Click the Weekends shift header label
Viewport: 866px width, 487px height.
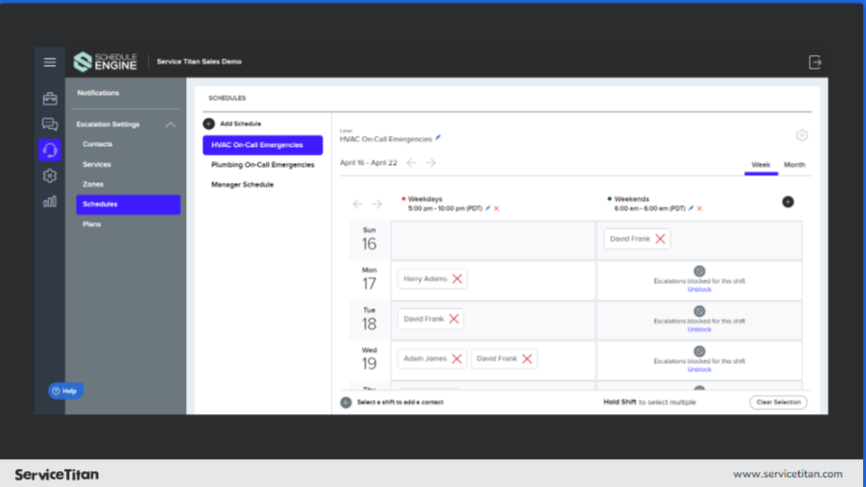point(631,199)
